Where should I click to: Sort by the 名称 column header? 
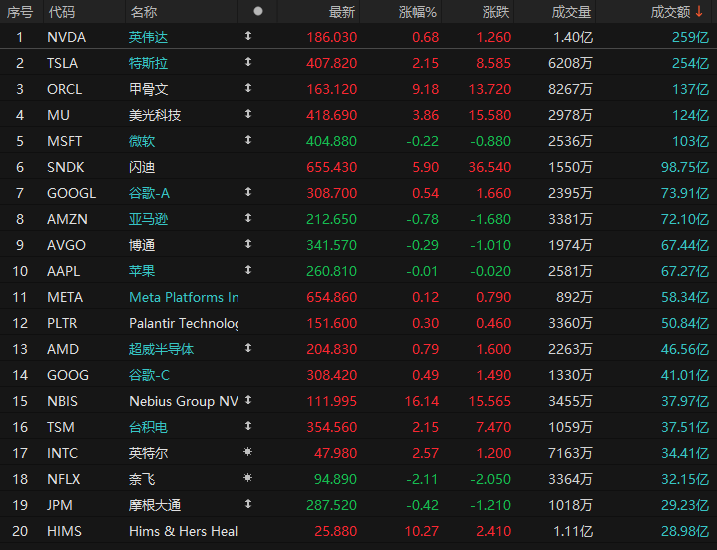pos(144,12)
